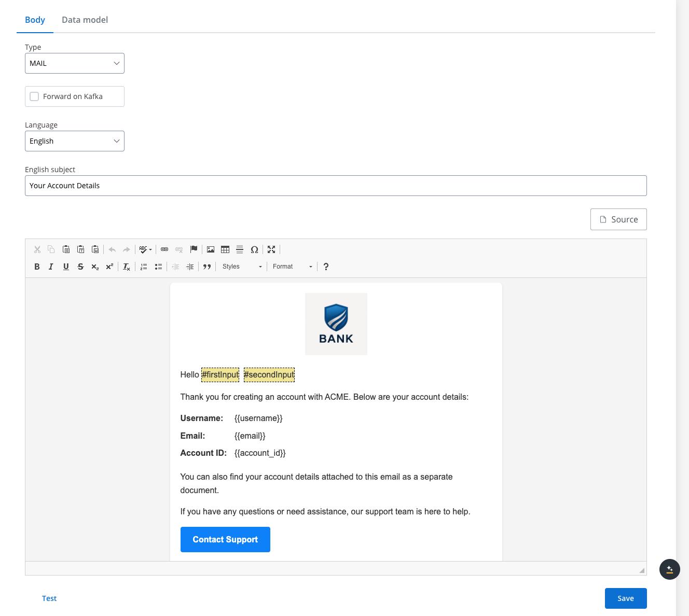Toggle bold formatting

coord(37,267)
